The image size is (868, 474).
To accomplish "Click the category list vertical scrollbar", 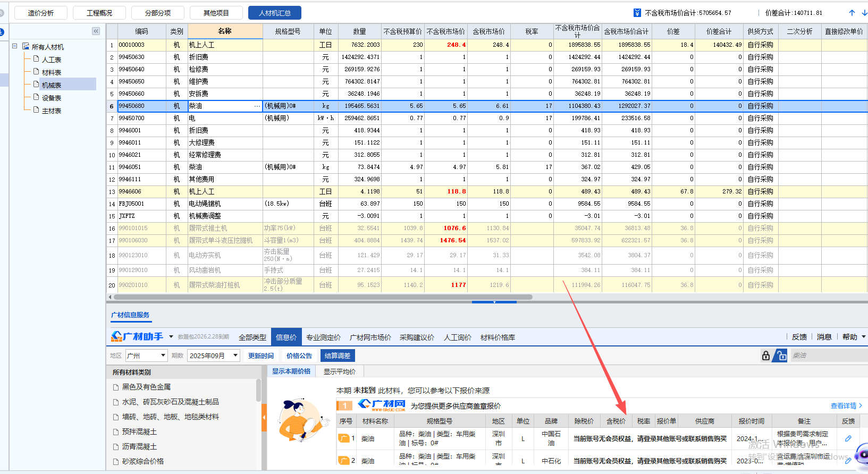I will tap(258, 391).
